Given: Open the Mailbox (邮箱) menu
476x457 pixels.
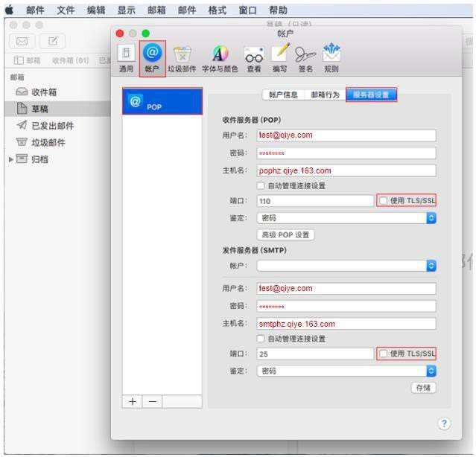Looking at the screenshot, I should (x=157, y=10).
